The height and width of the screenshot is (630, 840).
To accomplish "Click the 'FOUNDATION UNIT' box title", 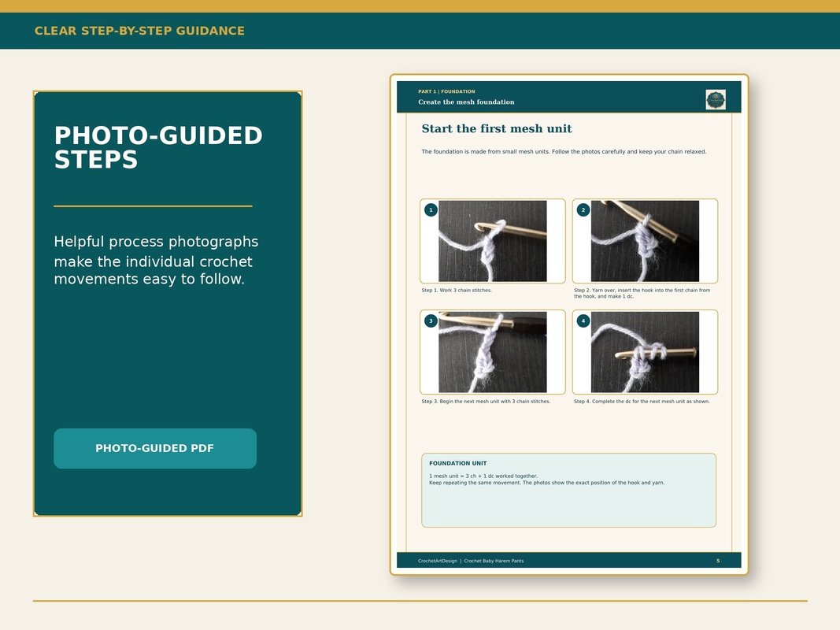I will point(457,463).
